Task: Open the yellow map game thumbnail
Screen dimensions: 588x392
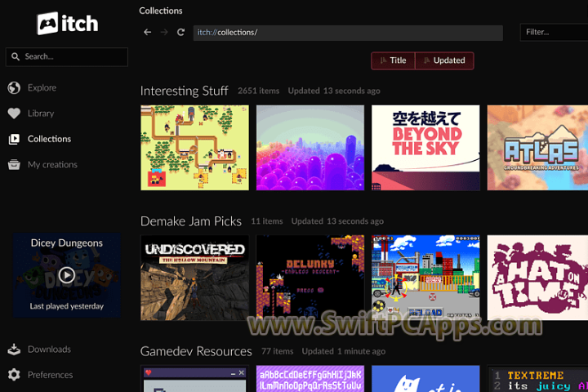Action: [194, 148]
